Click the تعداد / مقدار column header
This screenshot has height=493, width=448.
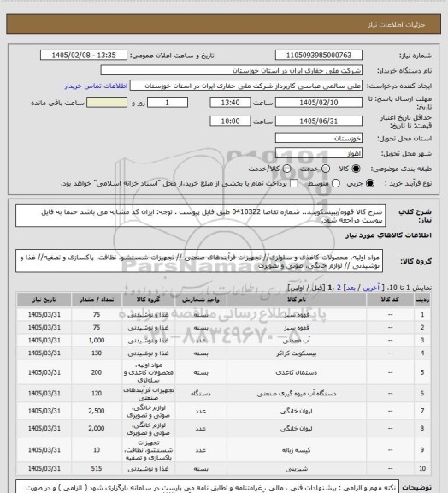point(97,300)
